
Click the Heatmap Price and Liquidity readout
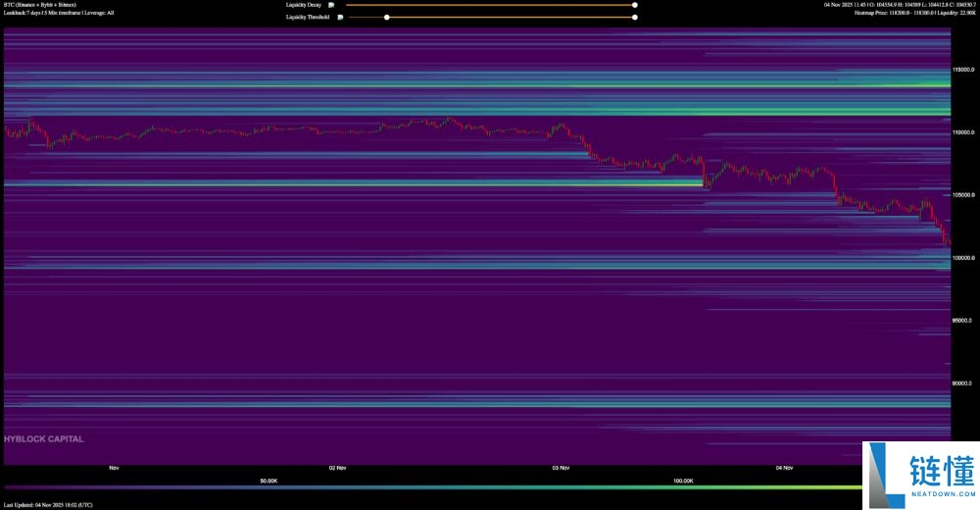(x=915, y=13)
